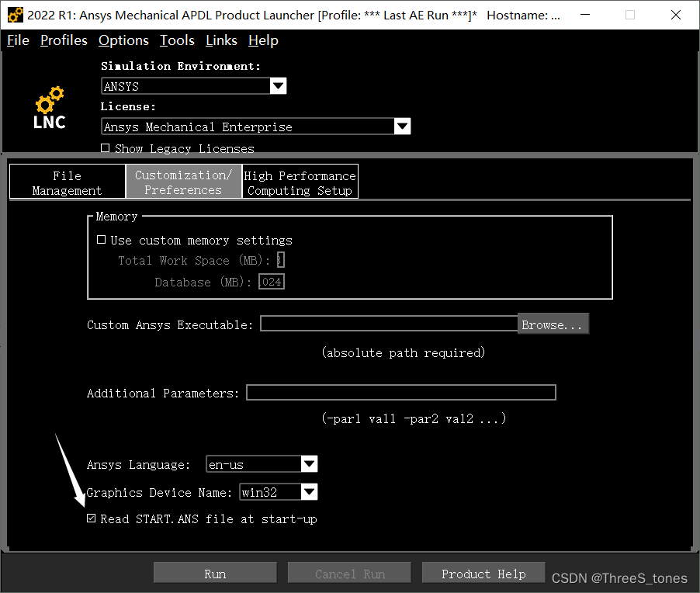Viewport: 700px width, 593px height.
Task: Click the Memory group label
Action: click(116, 217)
